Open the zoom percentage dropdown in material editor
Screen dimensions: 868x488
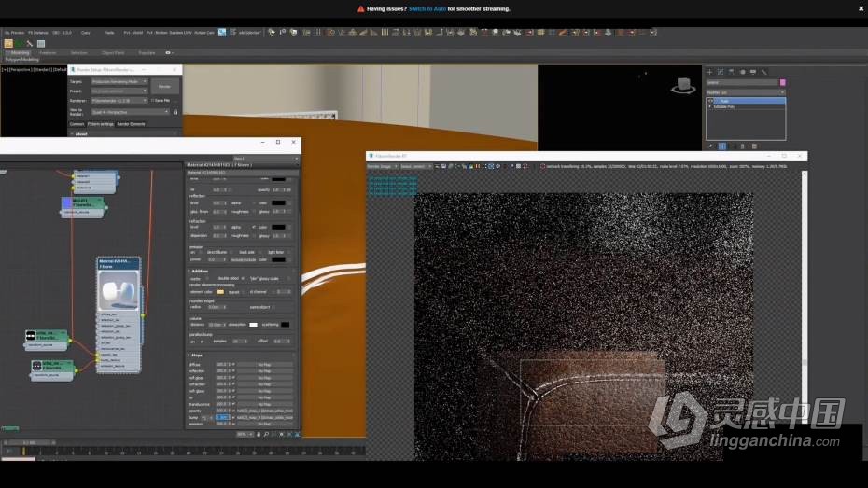tap(245, 434)
